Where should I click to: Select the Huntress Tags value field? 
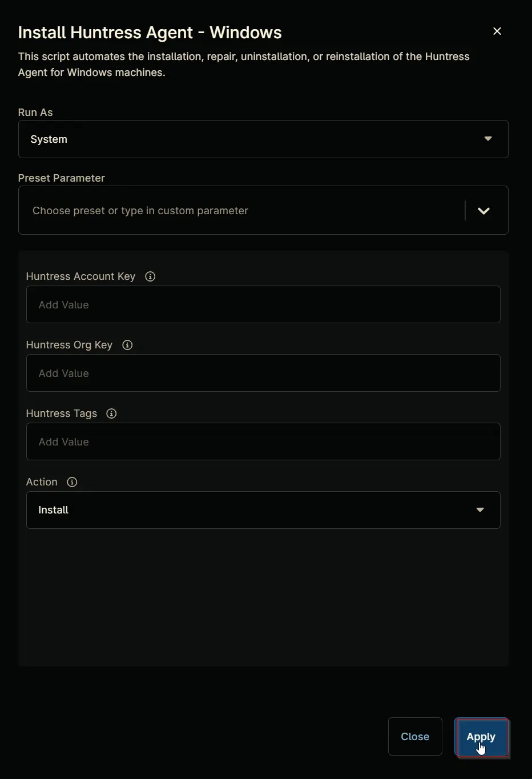[x=263, y=441]
